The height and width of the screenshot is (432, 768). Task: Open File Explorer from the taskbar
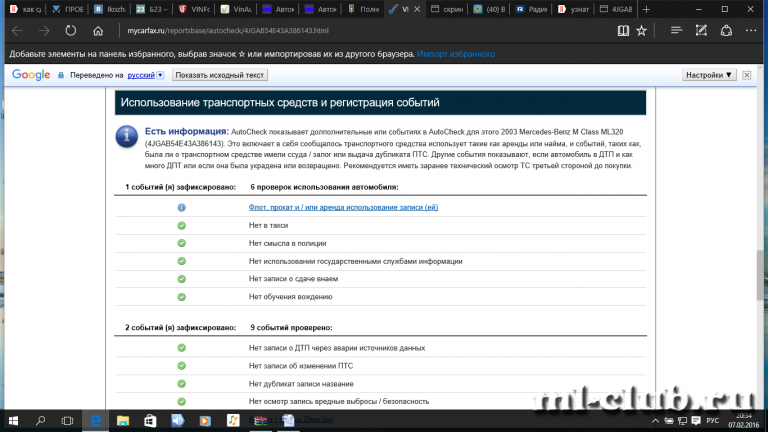(x=123, y=420)
